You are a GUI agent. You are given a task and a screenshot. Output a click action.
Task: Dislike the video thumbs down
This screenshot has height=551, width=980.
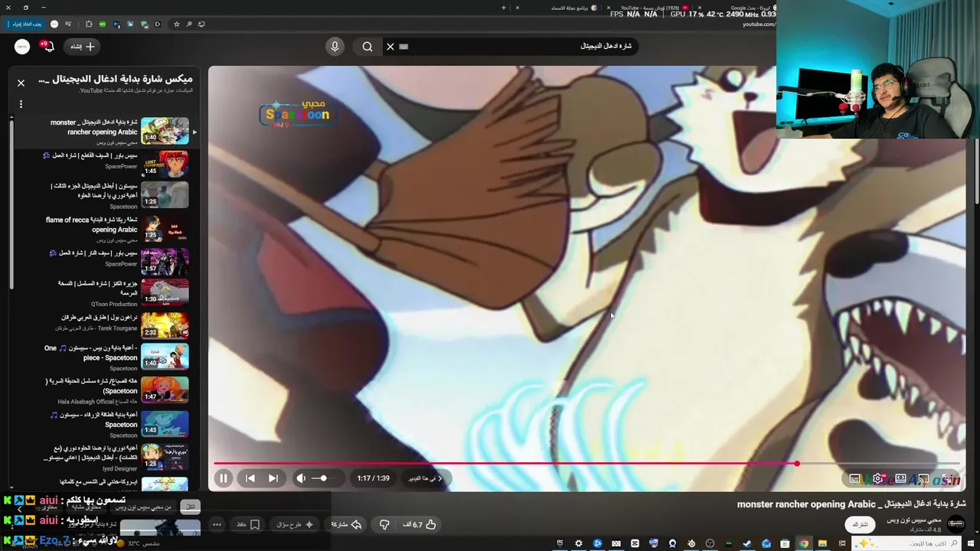(384, 524)
